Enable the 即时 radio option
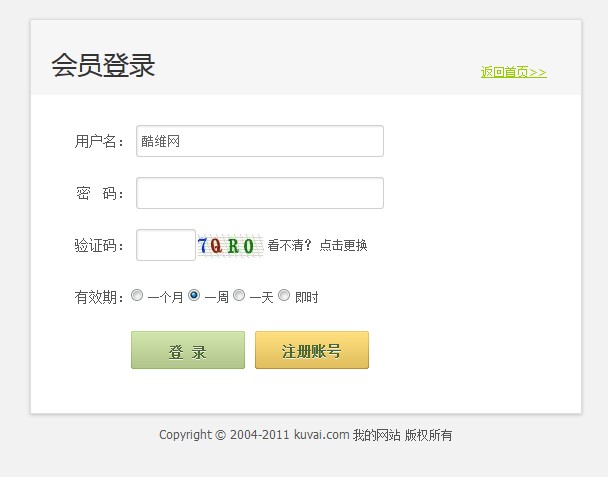The image size is (608, 477). 284,296
